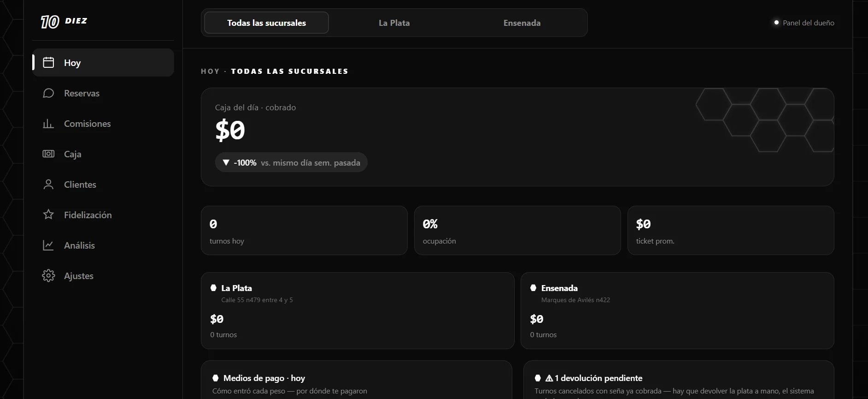Click the hexagon bullet by Medios de pago
Screen dimensions: 868x399
click(215, 378)
